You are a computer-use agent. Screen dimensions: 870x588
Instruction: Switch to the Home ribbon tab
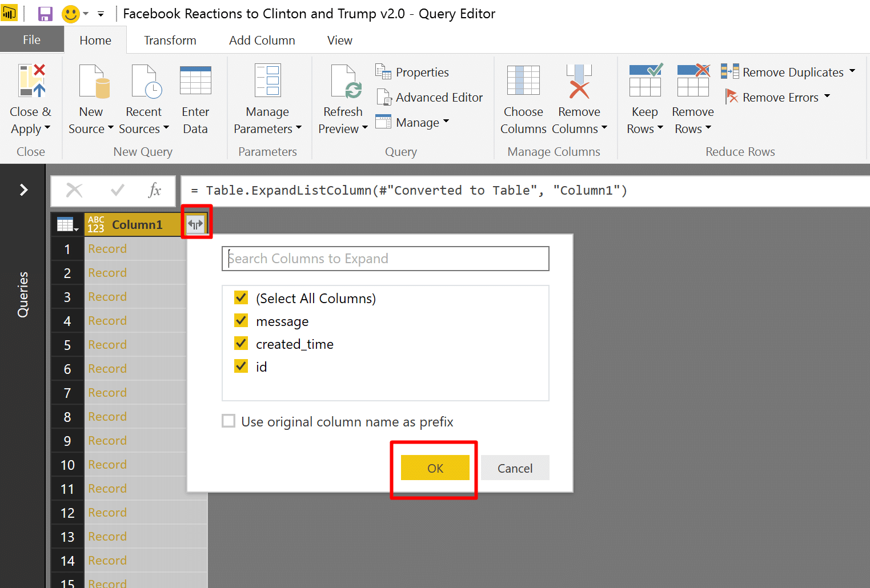tap(95, 41)
